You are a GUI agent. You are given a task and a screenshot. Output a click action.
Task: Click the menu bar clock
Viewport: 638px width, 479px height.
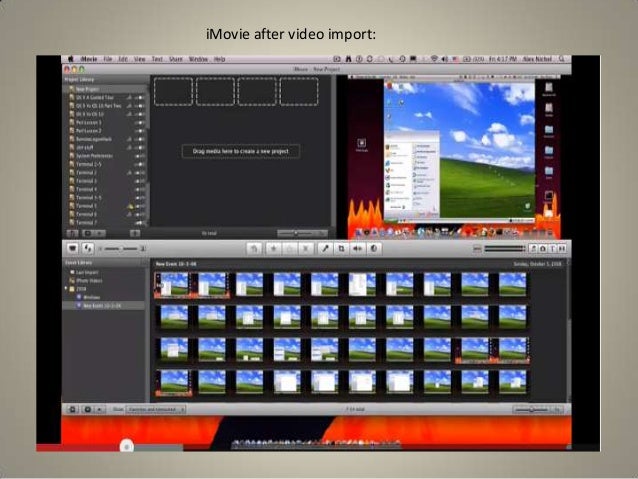pyautogui.click(x=503, y=59)
